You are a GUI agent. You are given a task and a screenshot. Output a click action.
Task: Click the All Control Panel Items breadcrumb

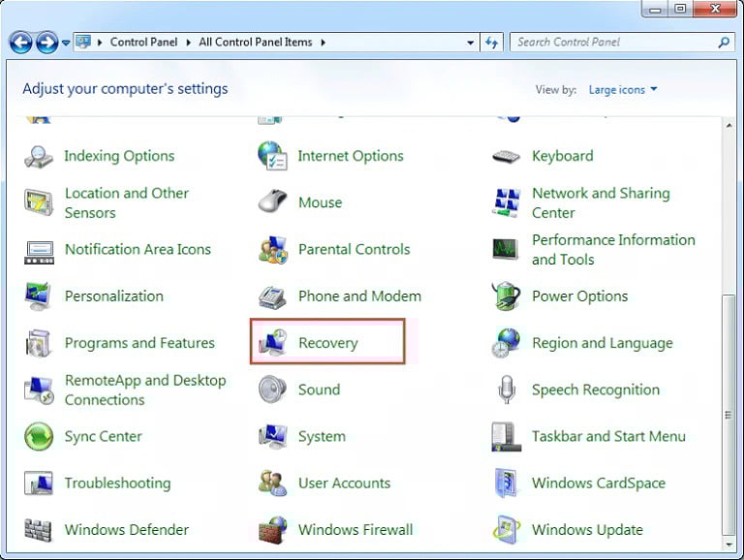click(x=256, y=43)
